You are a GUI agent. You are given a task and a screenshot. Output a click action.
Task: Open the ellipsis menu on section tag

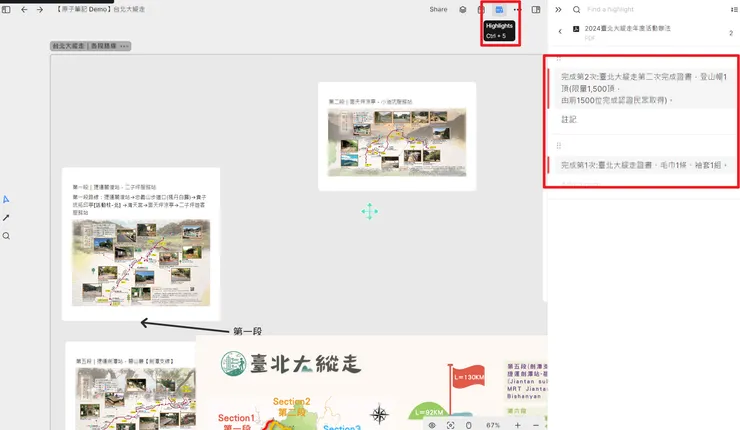coord(124,46)
